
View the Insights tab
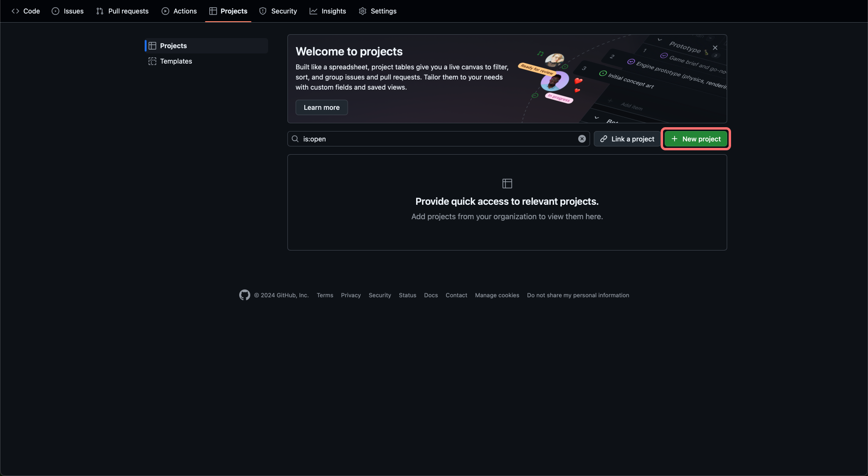328,11
